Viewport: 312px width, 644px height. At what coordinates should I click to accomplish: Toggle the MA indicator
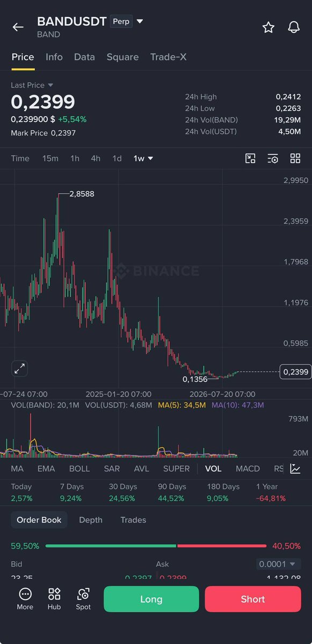pos(17,469)
